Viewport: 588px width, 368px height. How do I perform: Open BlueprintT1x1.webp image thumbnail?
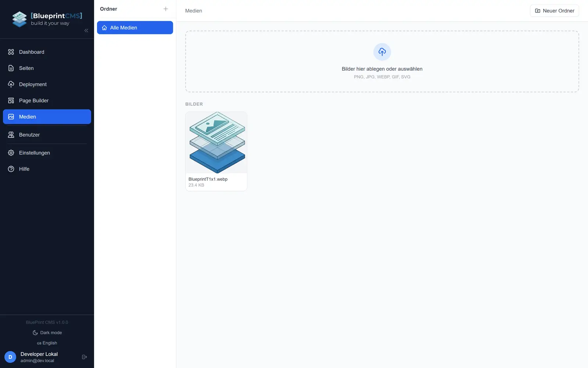216,142
